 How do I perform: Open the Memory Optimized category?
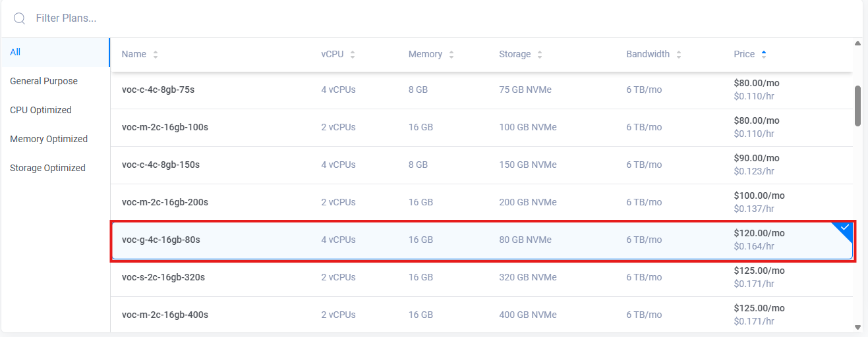49,139
